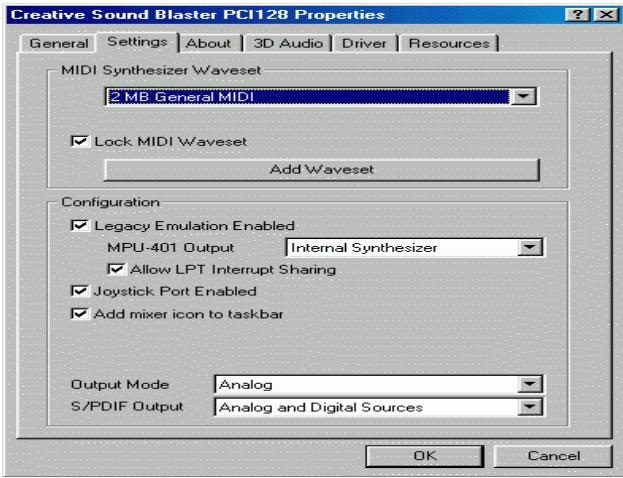Screen dimensions: 623x478
Task: Expand the MIDI Synthesizer Waveset dropdown arrow
Action: point(524,97)
